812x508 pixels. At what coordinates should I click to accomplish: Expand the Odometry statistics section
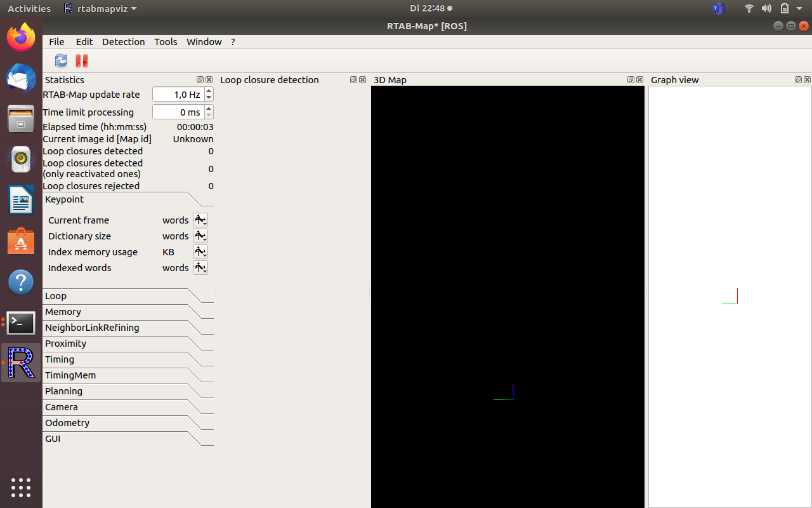pyautogui.click(x=67, y=423)
